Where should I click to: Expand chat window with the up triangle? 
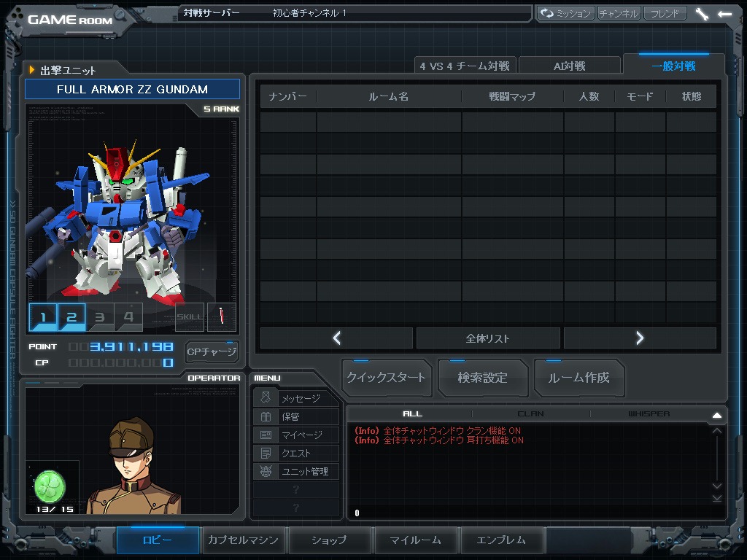tap(716, 415)
